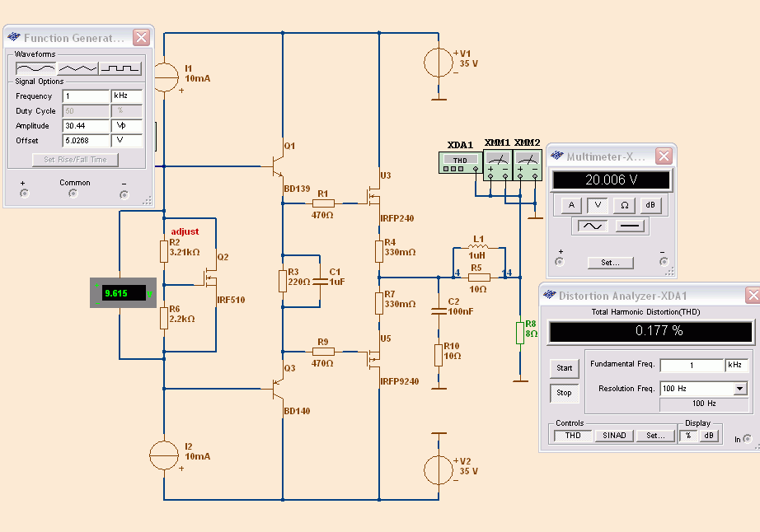Select R2 3.21kΩ adjust resistor
The image size is (760, 532).
[x=164, y=252]
